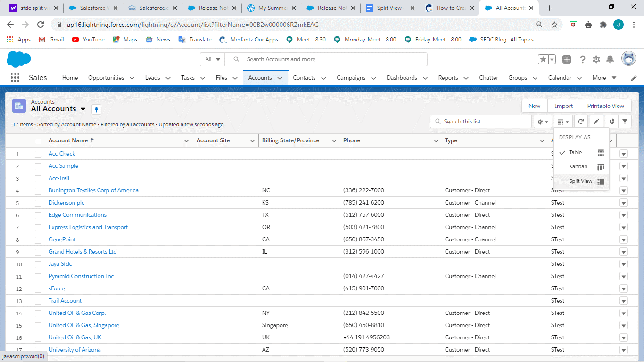Screen dimensions: 644x362
Task: Unpin the All Accounts list view
Action: point(96,109)
